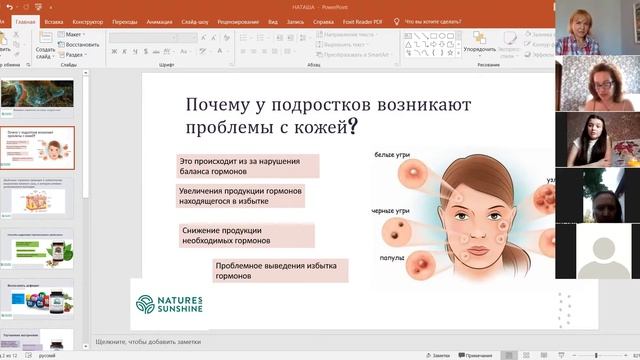Expand the shapes gallery more arrow
This screenshot has height=360, width=640.
(x=459, y=53)
